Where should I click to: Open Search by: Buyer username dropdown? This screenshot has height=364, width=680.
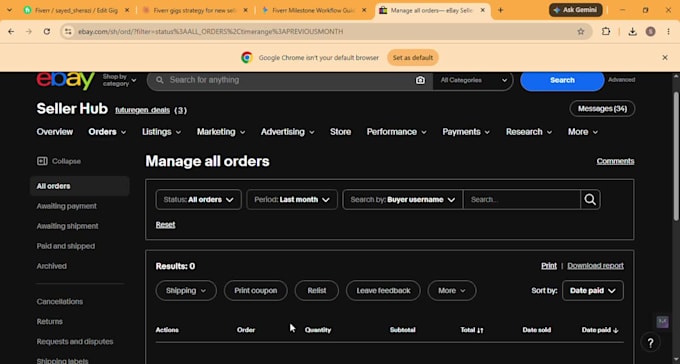click(402, 200)
